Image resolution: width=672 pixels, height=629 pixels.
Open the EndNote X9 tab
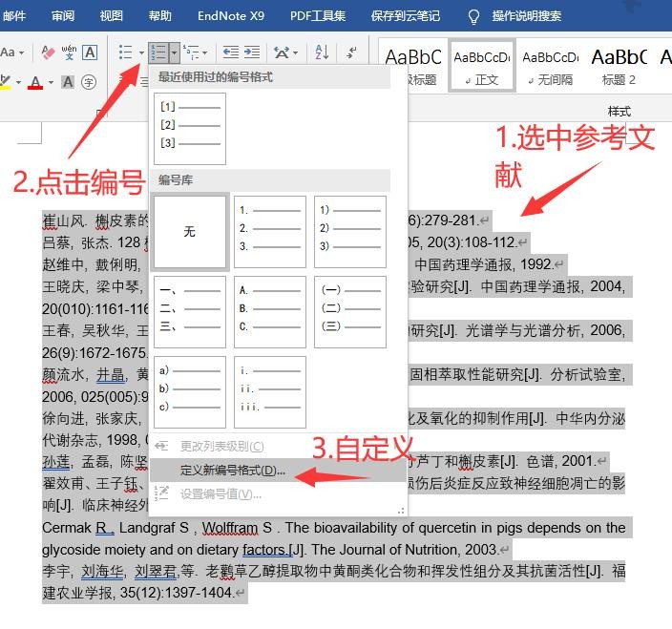pos(230,16)
